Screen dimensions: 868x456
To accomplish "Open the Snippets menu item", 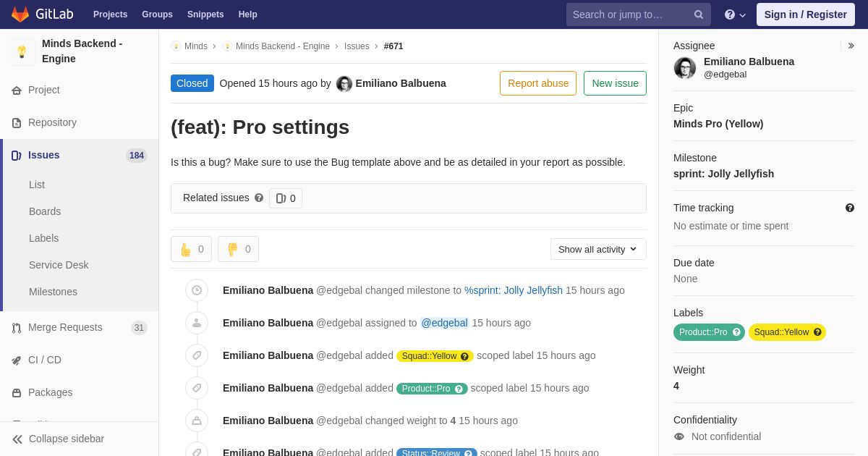I will point(205,14).
